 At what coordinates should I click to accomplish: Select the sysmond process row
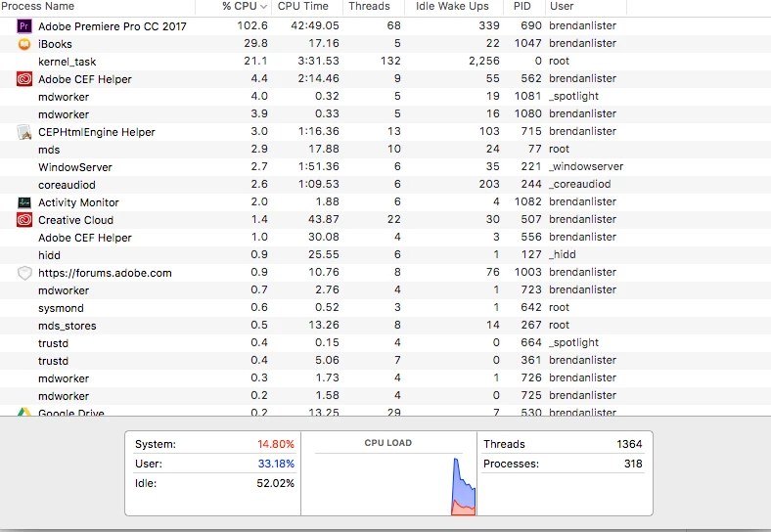pyautogui.click(x=385, y=308)
